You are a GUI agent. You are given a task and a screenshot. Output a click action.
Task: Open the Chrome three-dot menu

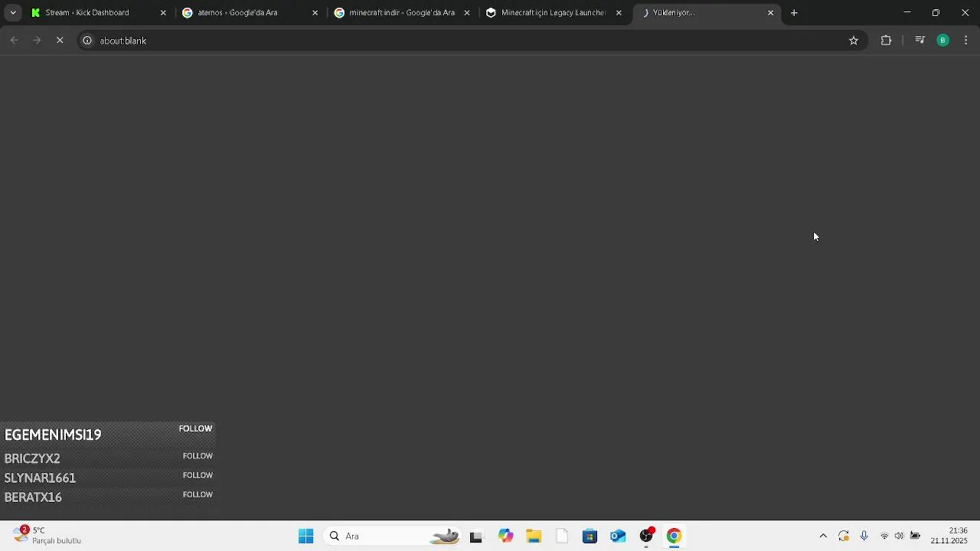point(966,41)
